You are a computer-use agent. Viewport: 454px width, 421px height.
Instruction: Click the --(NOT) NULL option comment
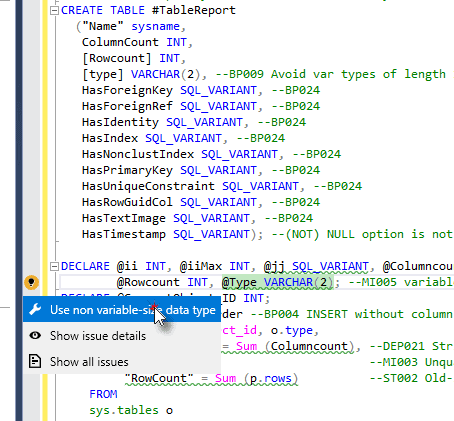point(363,234)
